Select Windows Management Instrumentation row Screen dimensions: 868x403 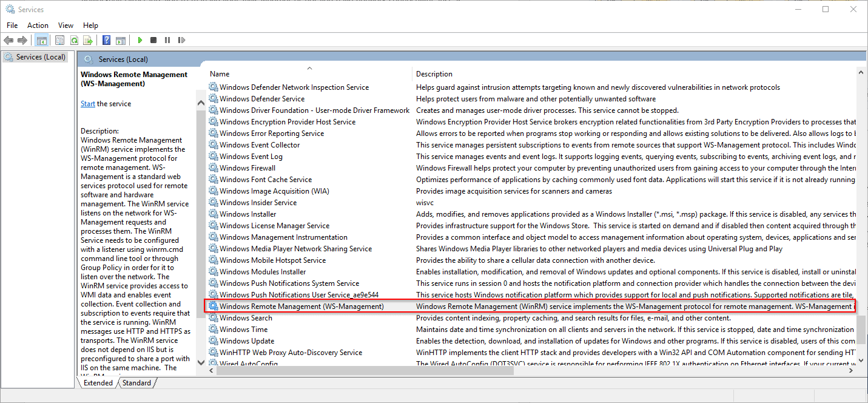click(530, 237)
